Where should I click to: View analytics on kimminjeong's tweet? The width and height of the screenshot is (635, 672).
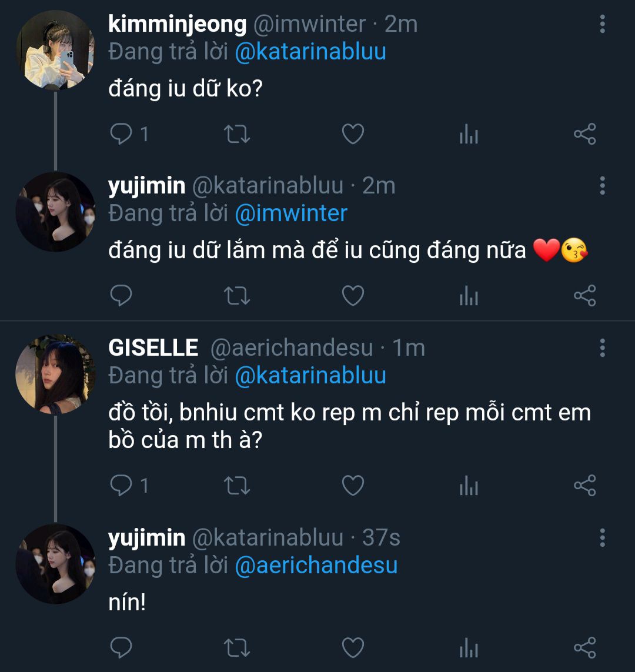469,135
